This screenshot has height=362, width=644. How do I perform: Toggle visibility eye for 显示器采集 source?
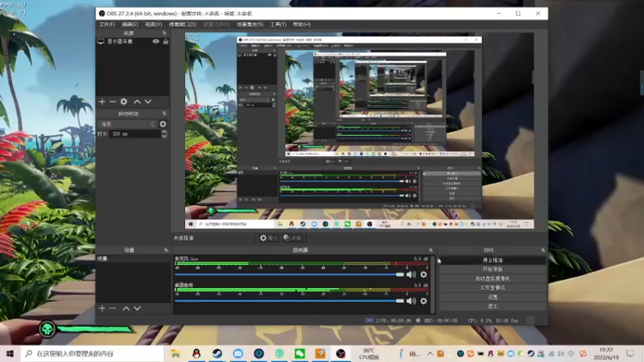tap(155, 42)
